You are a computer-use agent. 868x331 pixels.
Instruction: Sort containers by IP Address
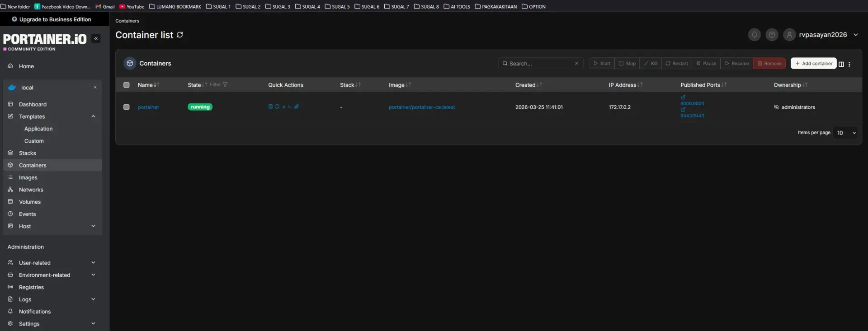626,85
